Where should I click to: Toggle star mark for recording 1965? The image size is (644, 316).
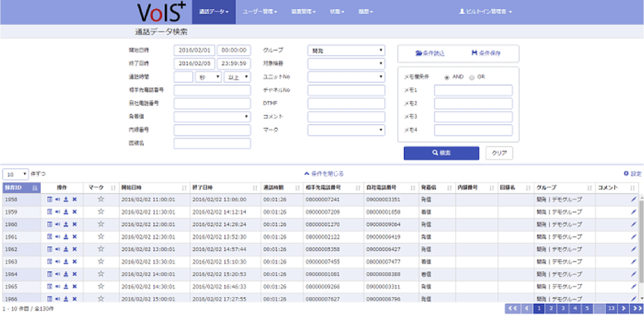pos(101,286)
